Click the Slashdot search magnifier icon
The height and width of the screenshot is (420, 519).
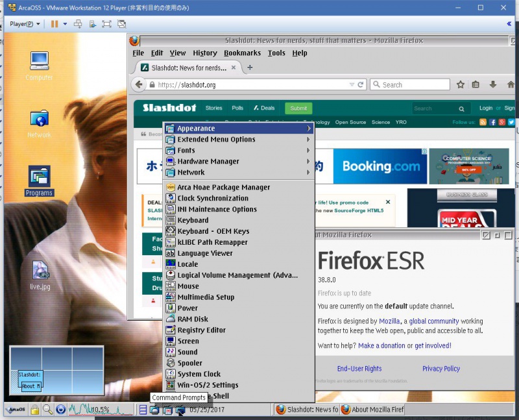click(x=461, y=108)
